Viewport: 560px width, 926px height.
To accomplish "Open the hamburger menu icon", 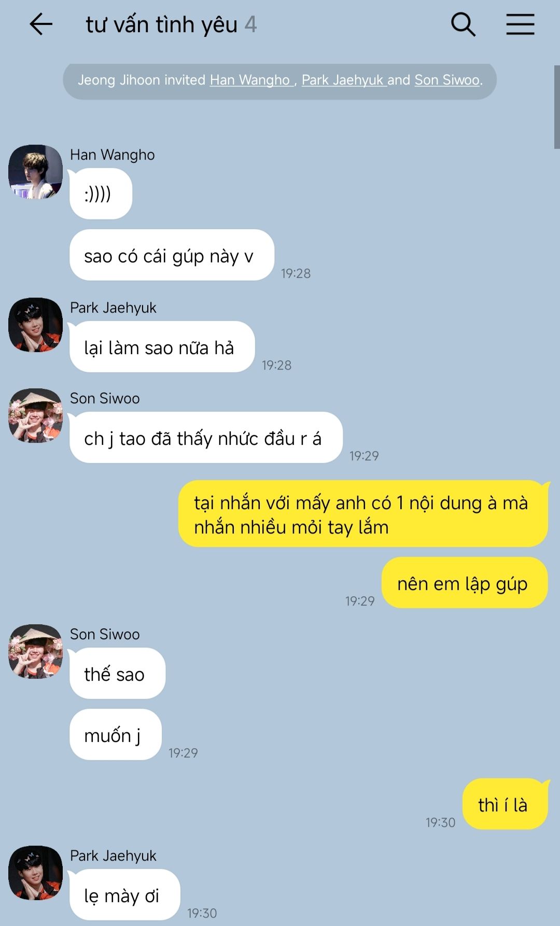I will [x=520, y=24].
